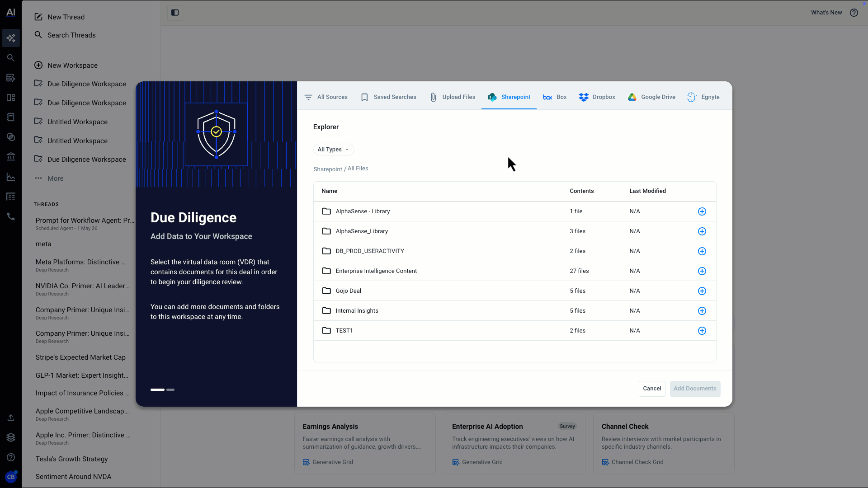Switch to Saved Searches tab
The height and width of the screenshot is (488, 868).
point(388,97)
